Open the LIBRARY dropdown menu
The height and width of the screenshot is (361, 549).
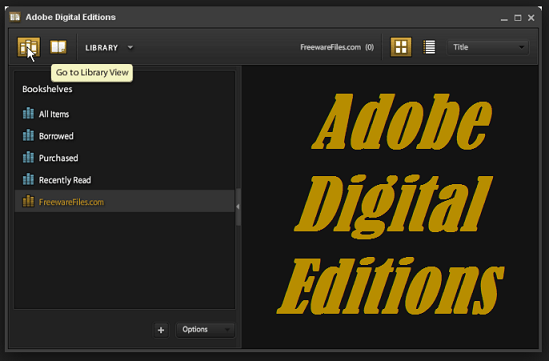tap(109, 48)
